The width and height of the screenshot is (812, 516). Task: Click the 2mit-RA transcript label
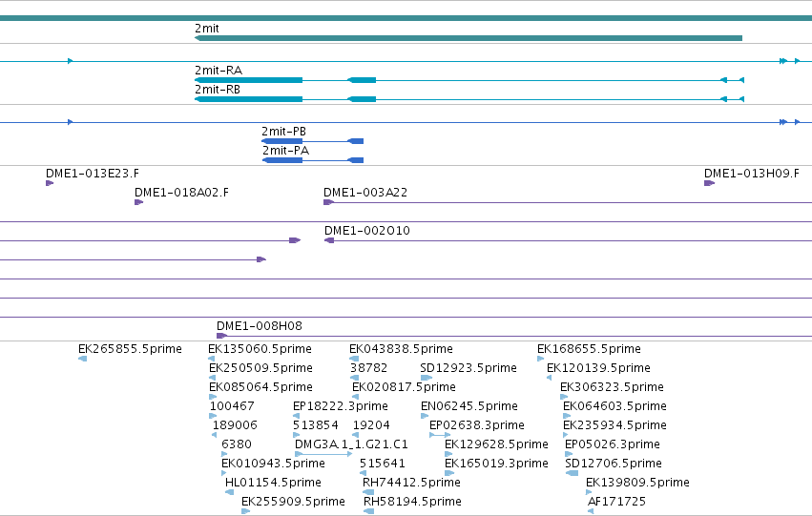point(218,71)
